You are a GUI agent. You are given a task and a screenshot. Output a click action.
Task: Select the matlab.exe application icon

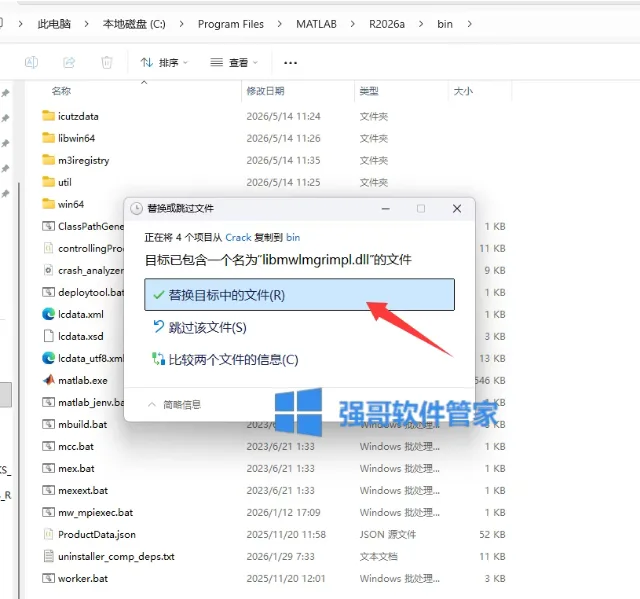click(x=48, y=380)
